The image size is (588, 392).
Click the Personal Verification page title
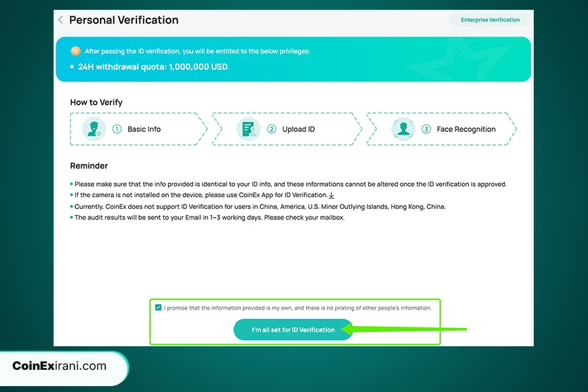[x=123, y=20]
